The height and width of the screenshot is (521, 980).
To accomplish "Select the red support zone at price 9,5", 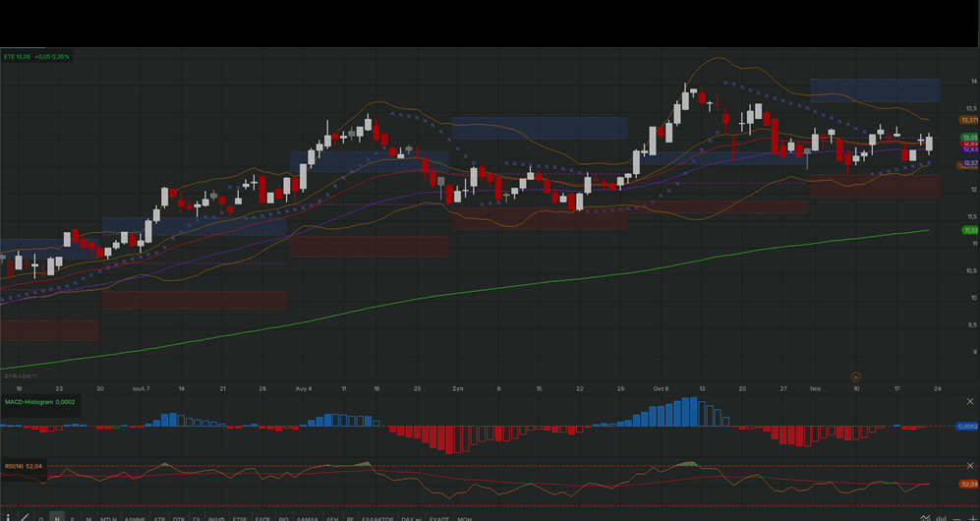I will 49,330.
